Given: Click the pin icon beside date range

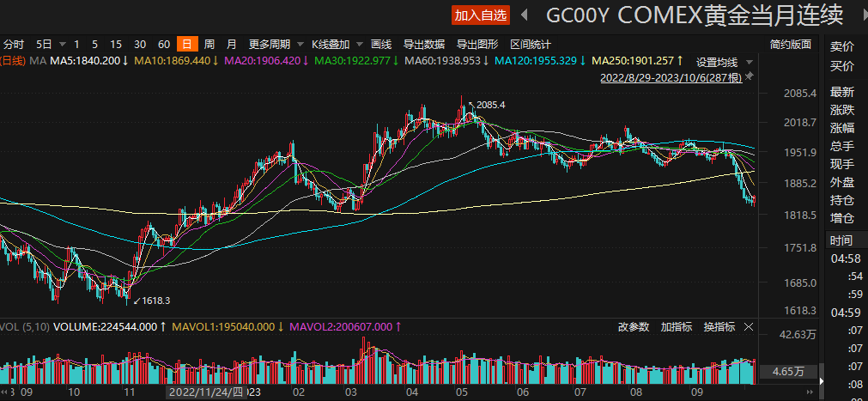Looking at the screenshot, I should pos(750,77).
